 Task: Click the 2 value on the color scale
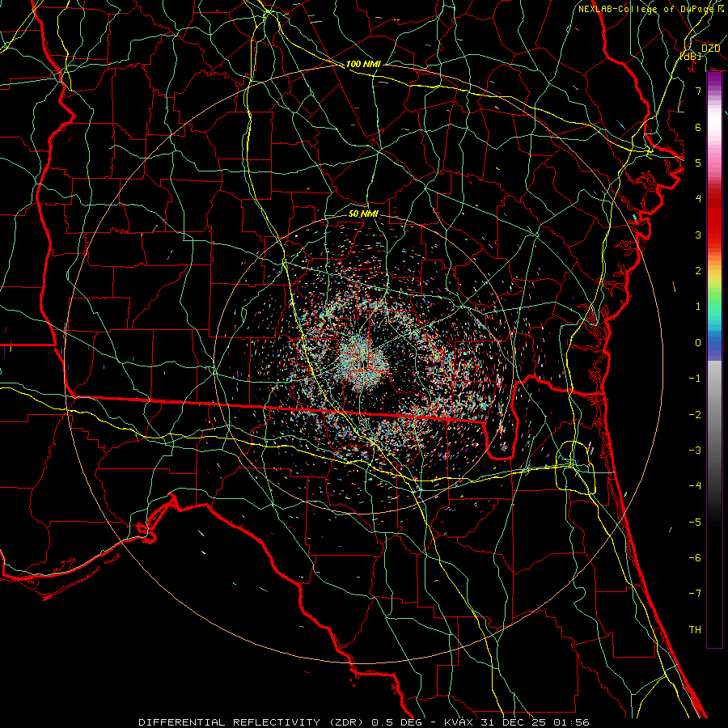tap(698, 271)
